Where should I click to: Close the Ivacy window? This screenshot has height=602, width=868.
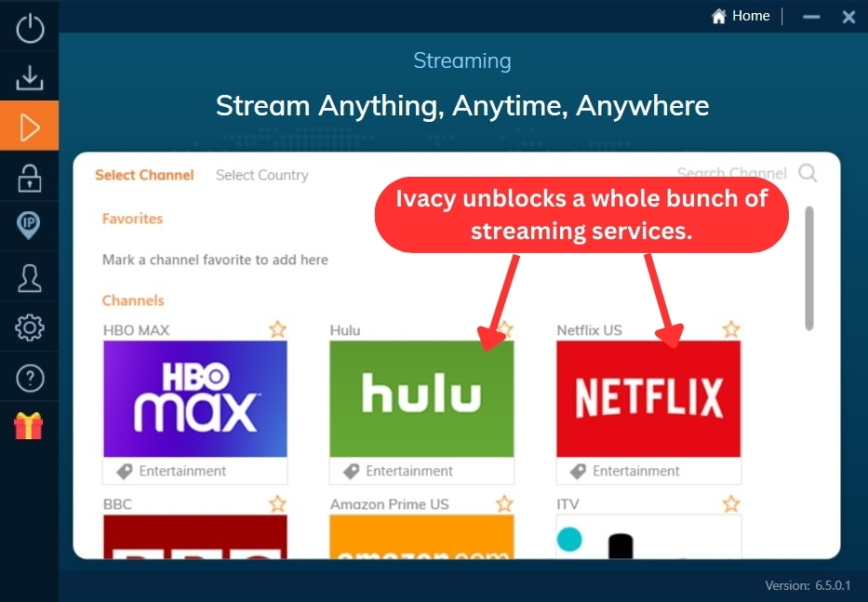tap(848, 17)
